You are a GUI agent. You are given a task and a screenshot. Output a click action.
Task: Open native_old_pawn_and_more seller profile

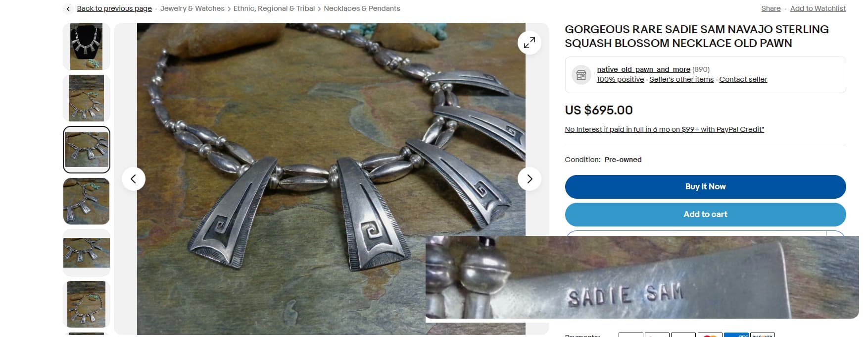tap(643, 69)
